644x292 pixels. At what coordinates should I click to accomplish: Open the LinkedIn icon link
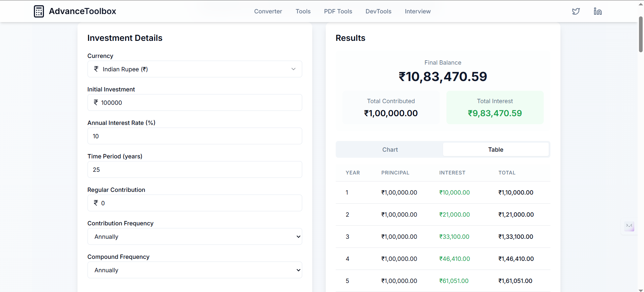pos(598,11)
